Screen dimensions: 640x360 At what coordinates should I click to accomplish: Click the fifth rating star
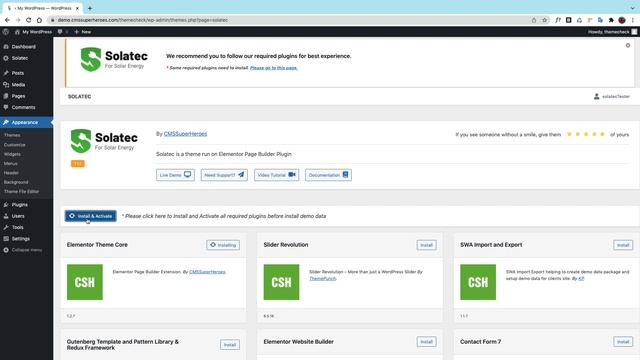(x=602, y=134)
